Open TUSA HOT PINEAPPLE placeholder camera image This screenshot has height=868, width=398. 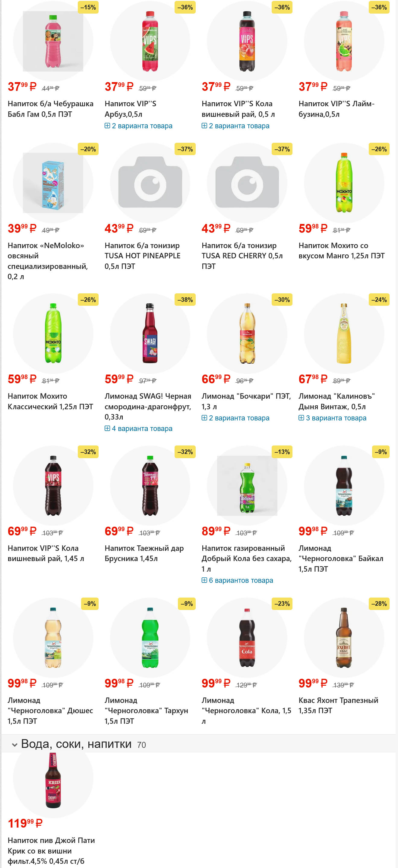[150, 183]
